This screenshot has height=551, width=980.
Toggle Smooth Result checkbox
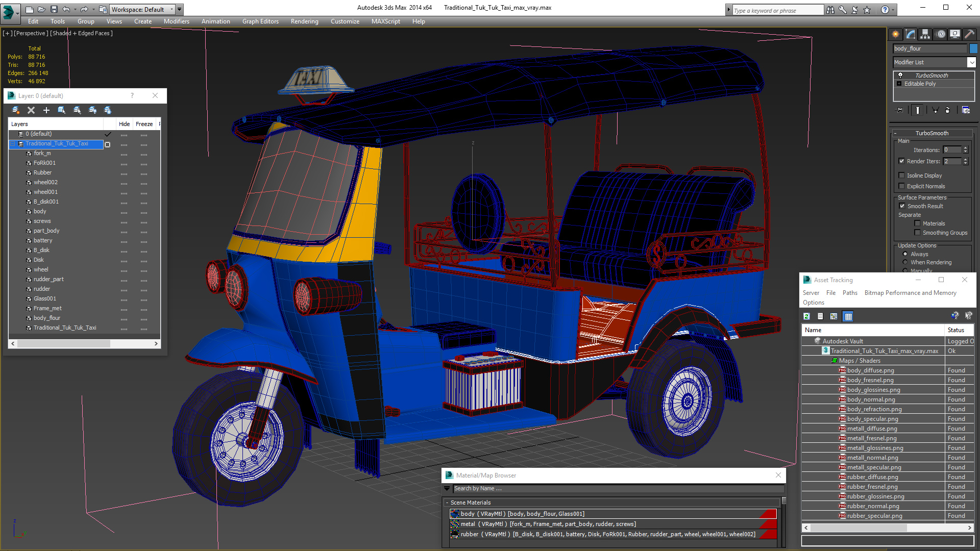tap(902, 206)
